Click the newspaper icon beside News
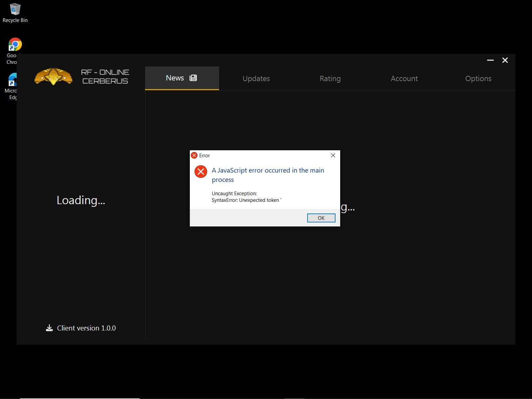The height and width of the screenshot is (399, 532). click(193, 78)
